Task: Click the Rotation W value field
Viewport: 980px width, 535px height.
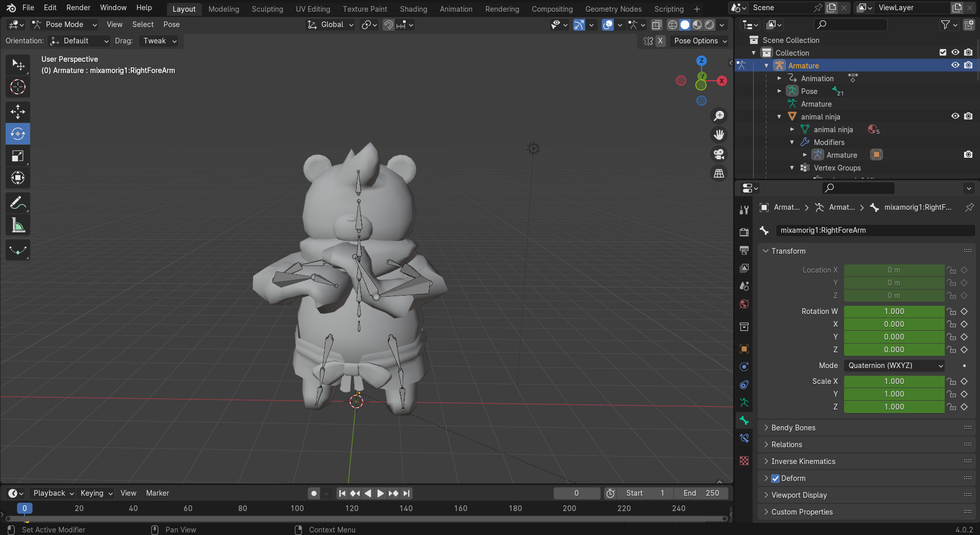Action: tap(894, 311)
